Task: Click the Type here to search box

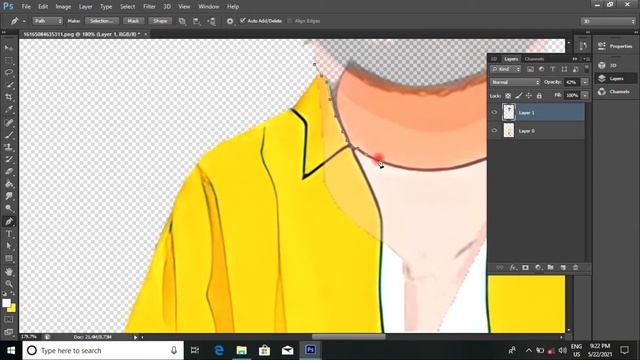Action: click(103, 350)
